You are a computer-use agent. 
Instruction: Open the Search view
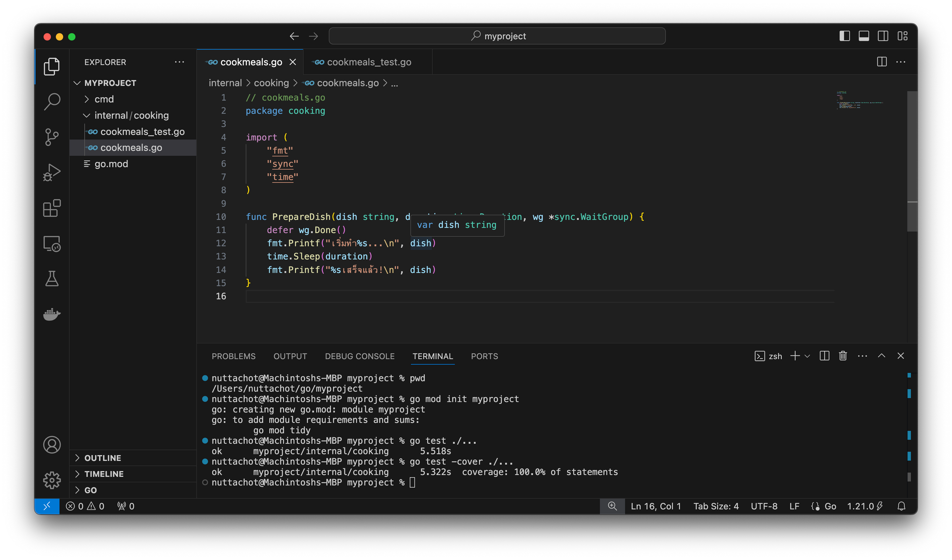tap(52, 102)
